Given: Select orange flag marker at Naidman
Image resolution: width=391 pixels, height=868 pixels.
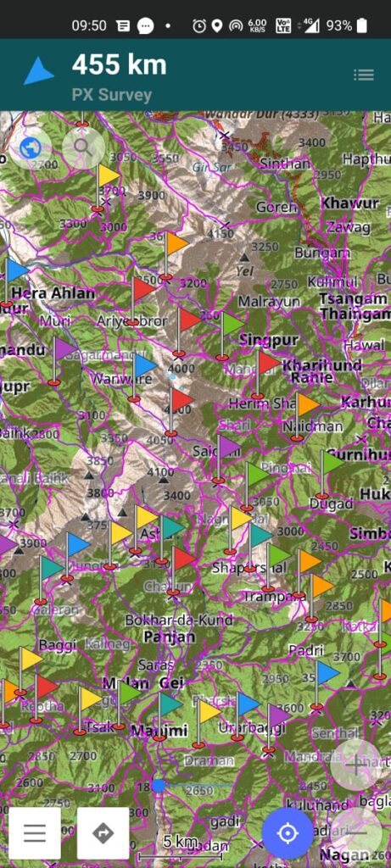Looking at the screenshot, I should [305, 417].
